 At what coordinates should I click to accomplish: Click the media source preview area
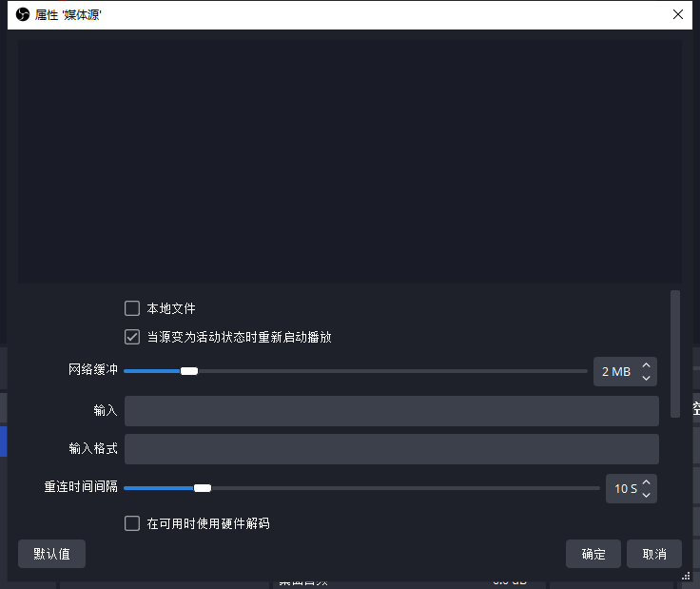pyautogui.click(x=350, y=157)
